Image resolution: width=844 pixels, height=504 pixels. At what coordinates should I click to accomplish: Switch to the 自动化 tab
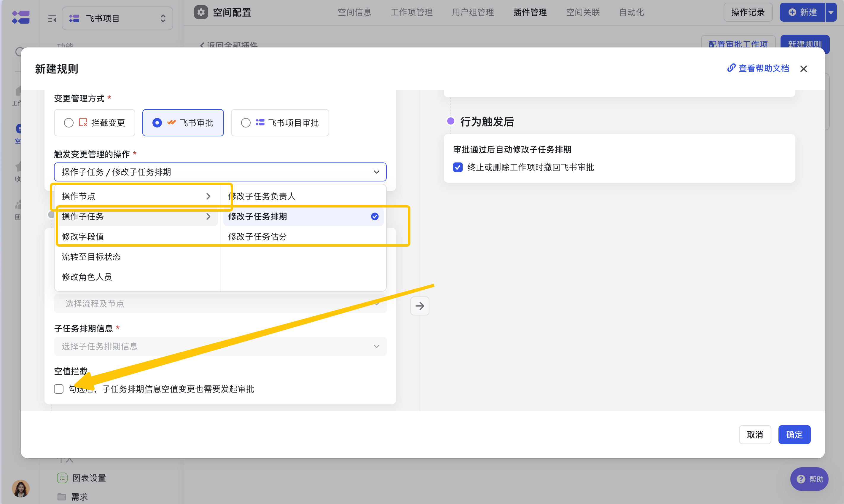[631, 12]
